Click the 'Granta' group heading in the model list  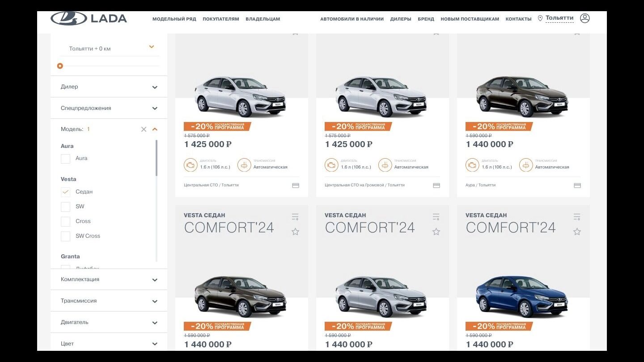pyautogui.click(x=70, y=257)
